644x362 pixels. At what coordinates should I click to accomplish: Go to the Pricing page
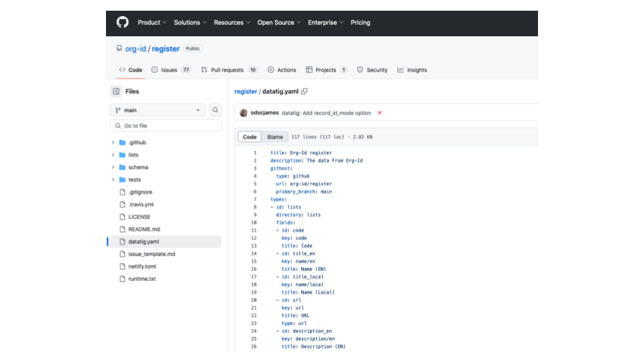tap(360, 23)
